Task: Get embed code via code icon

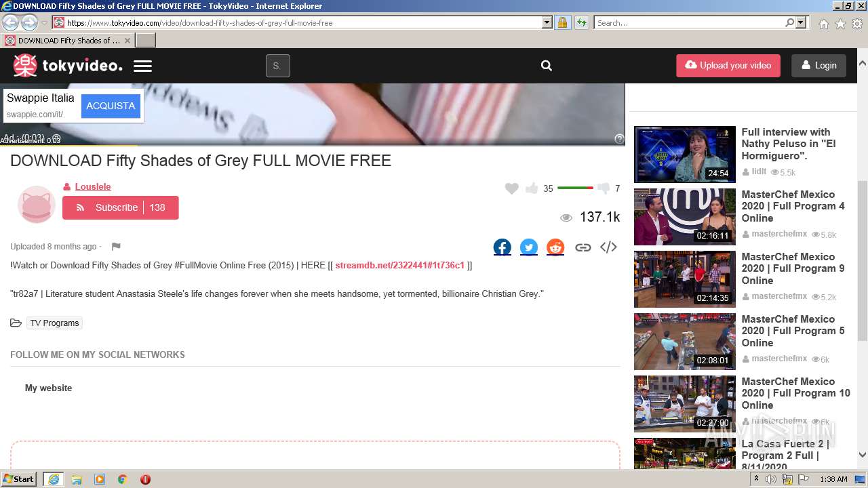Action: (x=608, y=247)
